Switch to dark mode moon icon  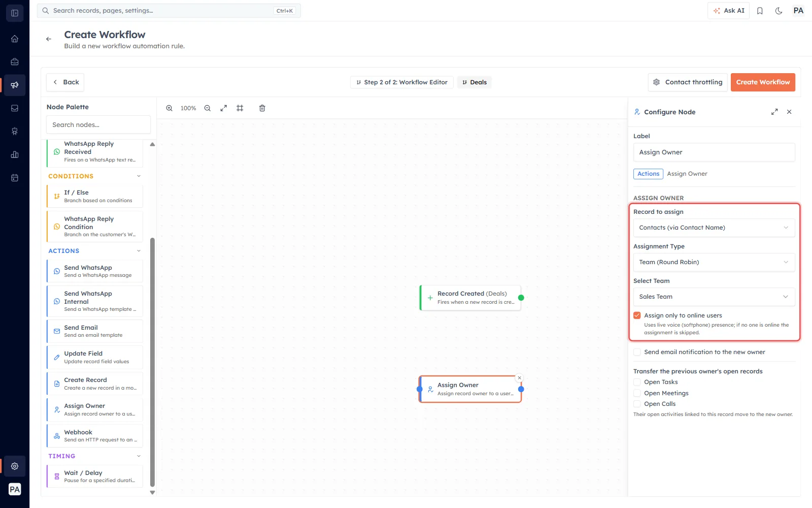click(779, 11)
